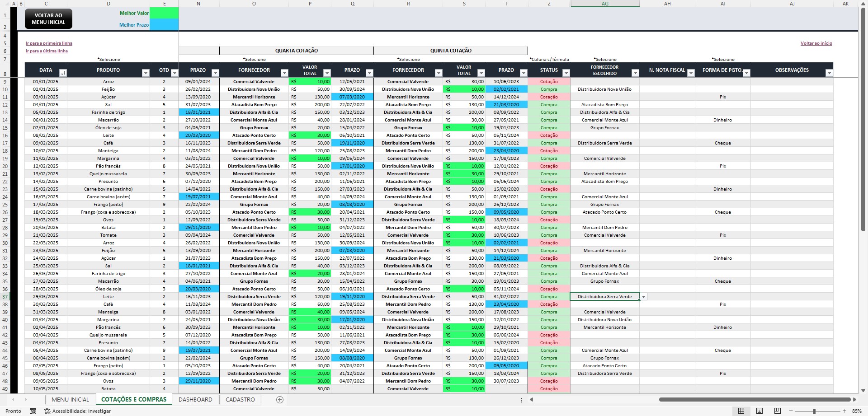Open the Observações filter dropdown
This screenshot has width=868, height=416.
click(x=829, y=73)
